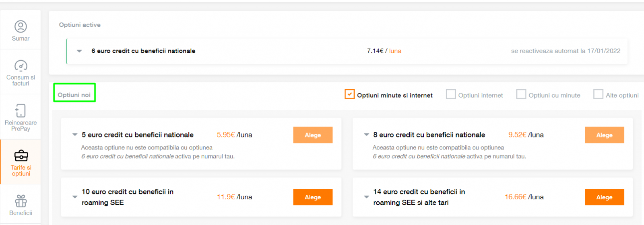This screenshot has width=644, height=225.
Task: Select the Optiuni noi heading
Action: click(74, 95)
